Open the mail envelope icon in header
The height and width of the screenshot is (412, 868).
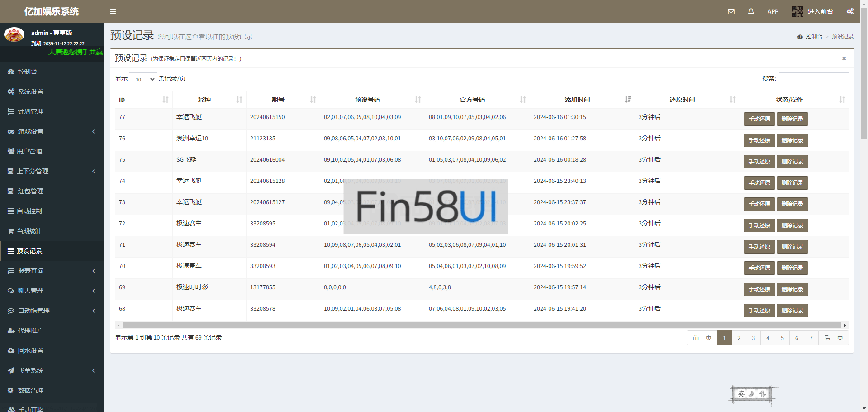pos(731,11)
